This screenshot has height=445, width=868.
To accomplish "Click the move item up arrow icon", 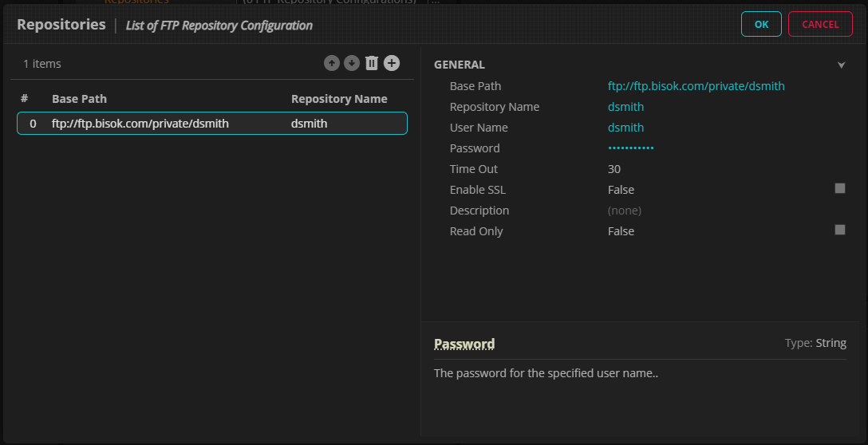I will click(x=332, y=64).
